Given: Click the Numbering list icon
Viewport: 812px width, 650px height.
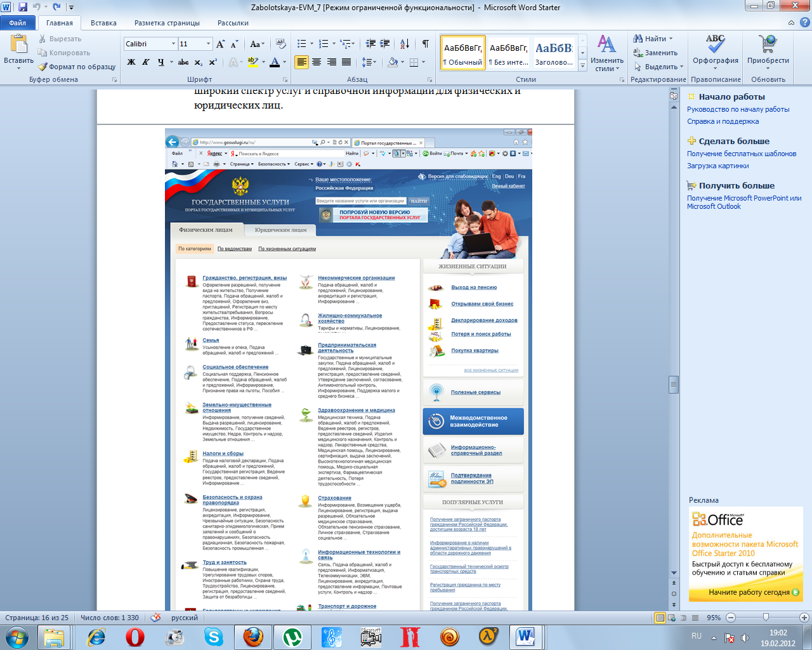Looking at the screenshot, I should [x=324, y=44].
